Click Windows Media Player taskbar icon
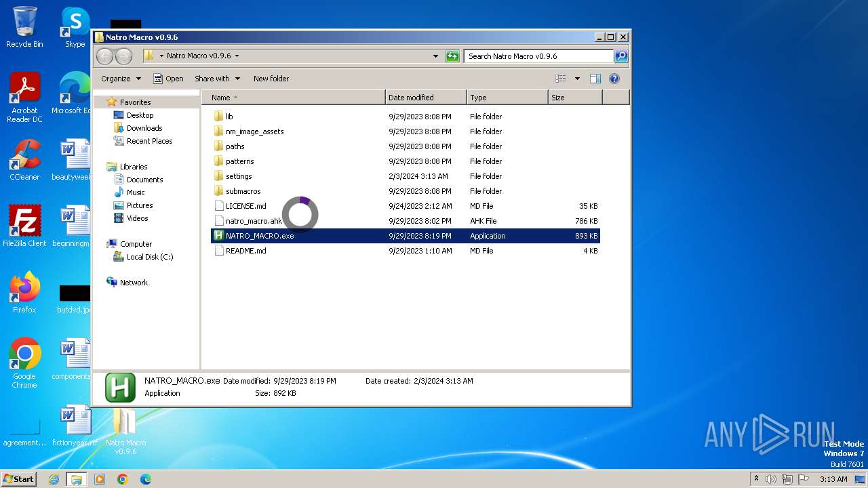The height and width of the screenshot is (488, 868). click(100, 479)
